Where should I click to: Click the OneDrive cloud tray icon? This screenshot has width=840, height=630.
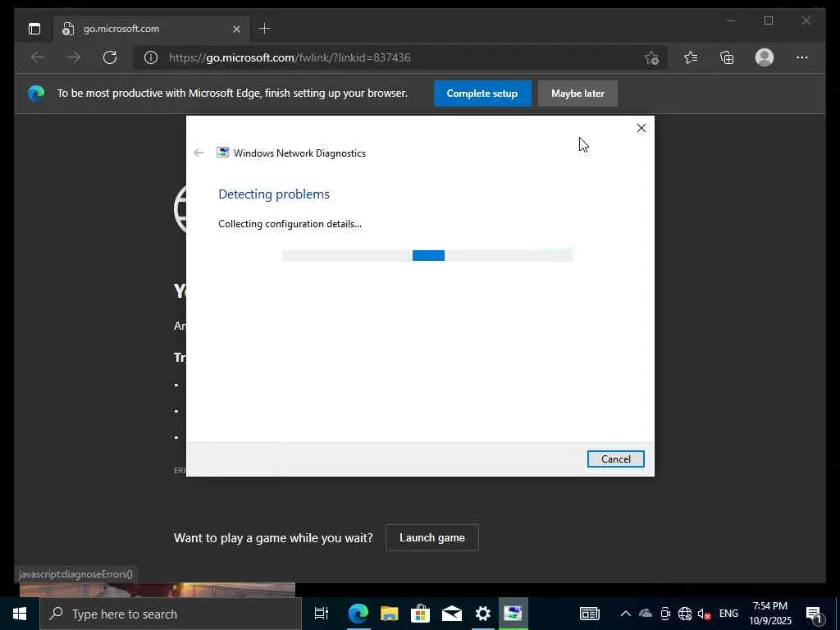coord(645,614)
